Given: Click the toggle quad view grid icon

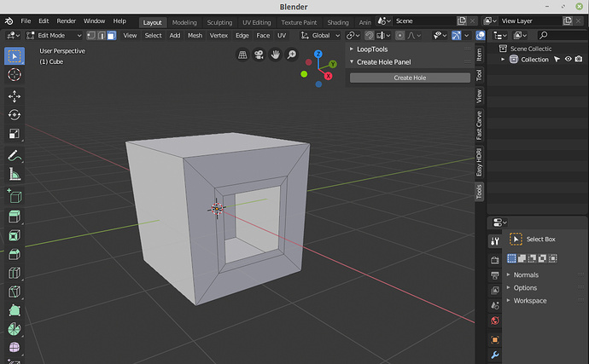Looking at the screenshot, I should [x=242, y=55].
